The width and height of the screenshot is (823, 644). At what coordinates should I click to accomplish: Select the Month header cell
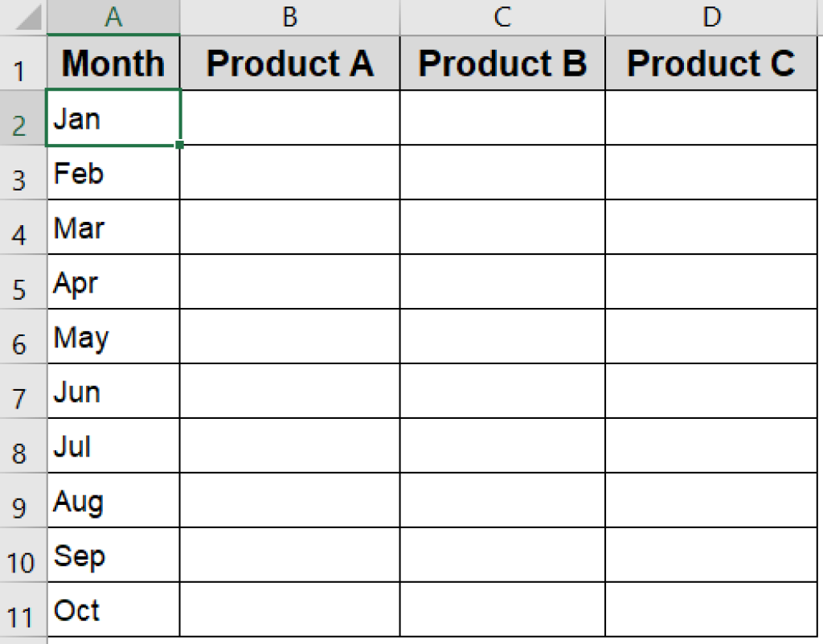click(113, 63)
